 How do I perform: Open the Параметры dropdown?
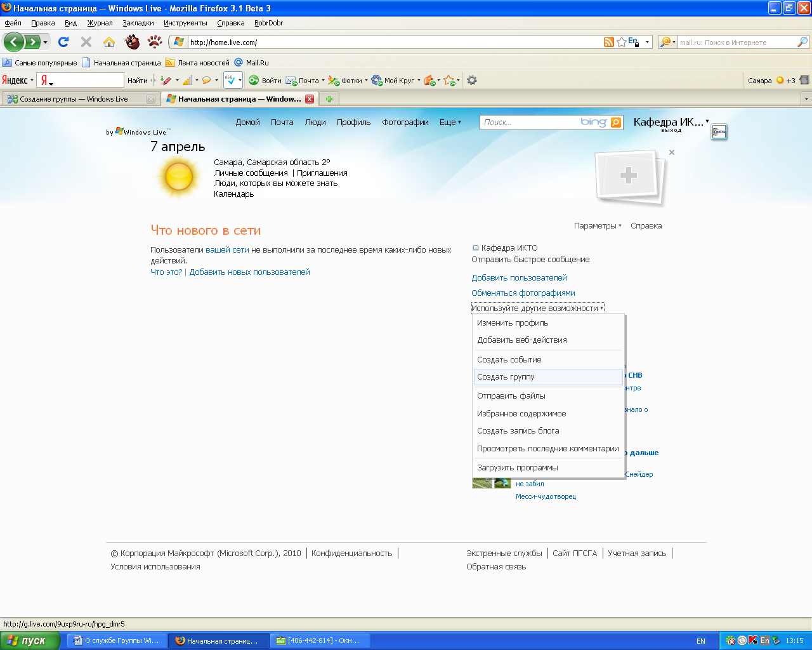[598, 226]
